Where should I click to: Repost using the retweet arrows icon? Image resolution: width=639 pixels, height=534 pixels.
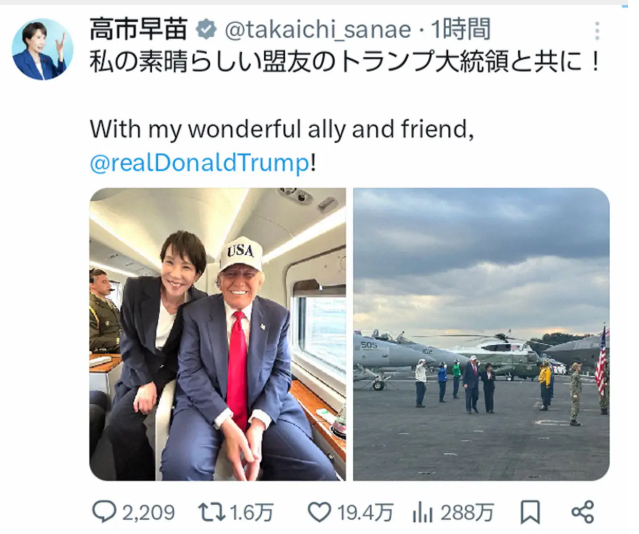[x=212, y=512]
